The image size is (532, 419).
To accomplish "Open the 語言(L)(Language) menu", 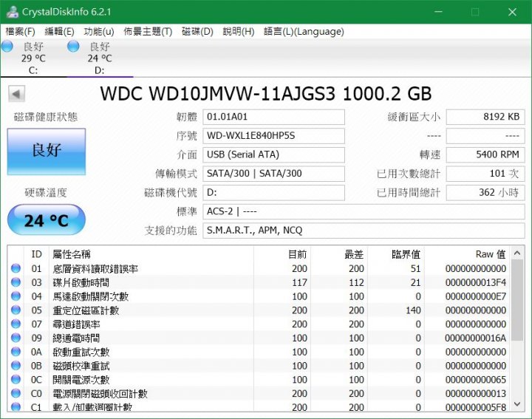I will coord(304,32).
